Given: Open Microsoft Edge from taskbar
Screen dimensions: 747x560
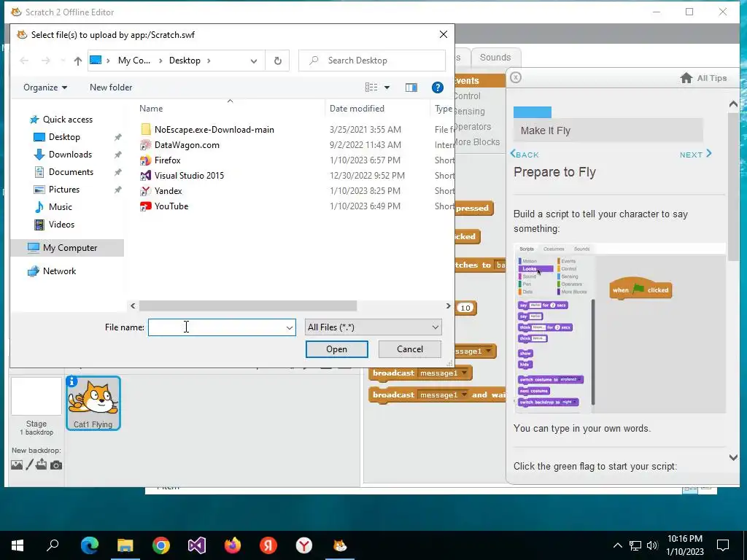Looking at the screenshot, I should (89, 545).
